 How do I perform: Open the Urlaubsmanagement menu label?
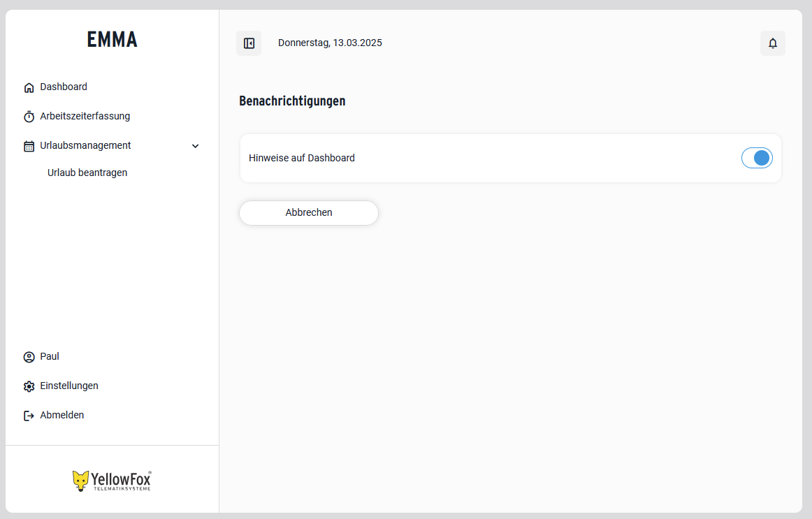pyautogui.click(x=85, y=145)
